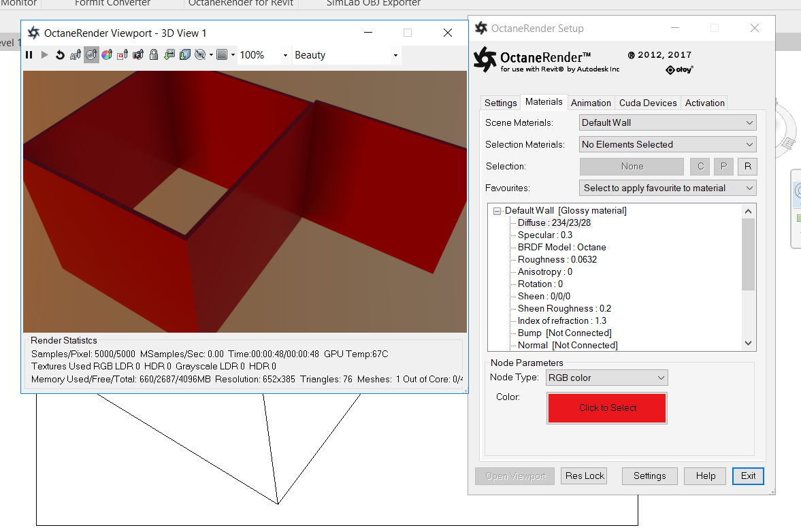Click the material tree scrollbar down arrow

(748, 343)
